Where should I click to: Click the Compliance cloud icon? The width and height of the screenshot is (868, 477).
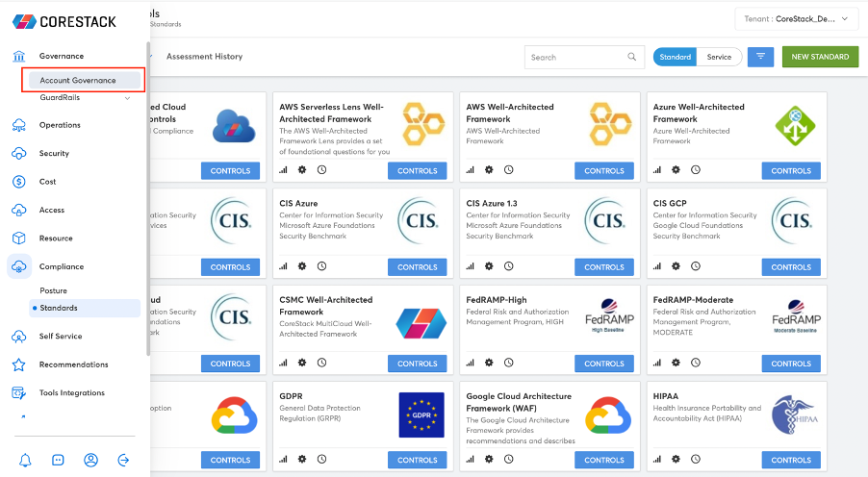pos(19,266)
